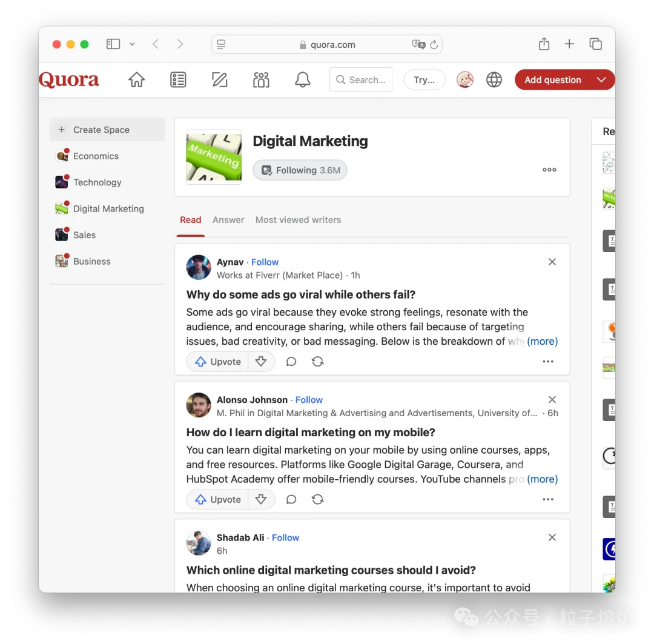Open Digital Marketing space options menu
Viewport: 654px width, 644px height.
(549, 170)
